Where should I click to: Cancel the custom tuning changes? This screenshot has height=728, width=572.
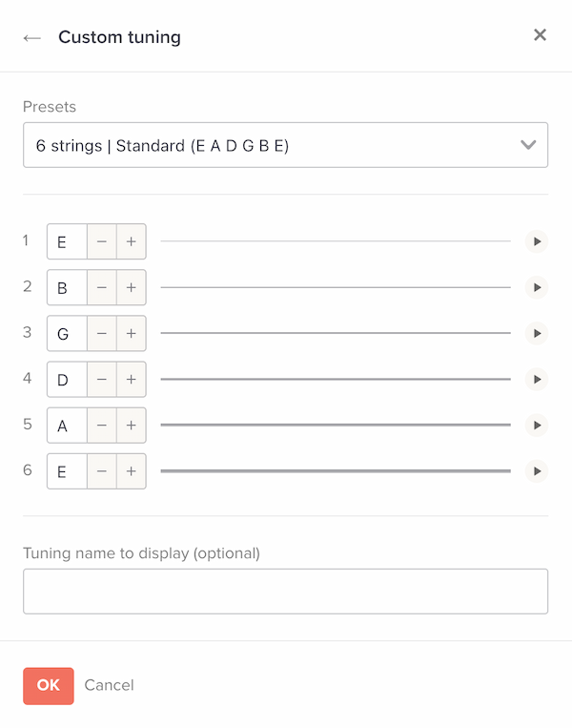pyautogui.click(x=109, y=685)
